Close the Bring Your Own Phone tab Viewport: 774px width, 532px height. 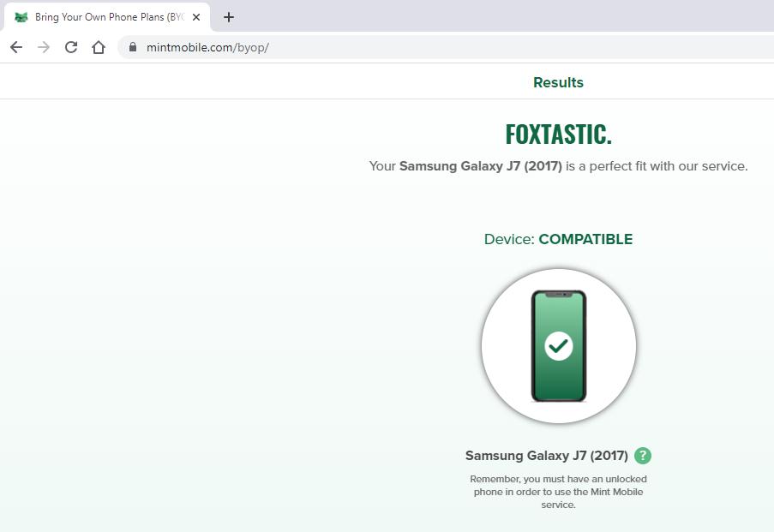[196, 17]
